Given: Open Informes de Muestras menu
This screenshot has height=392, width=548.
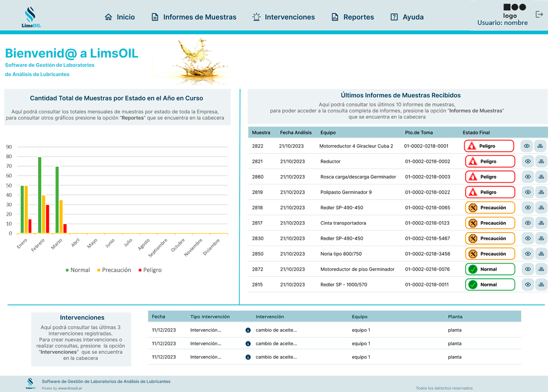Looking at the screenshot, I should 194,17.
